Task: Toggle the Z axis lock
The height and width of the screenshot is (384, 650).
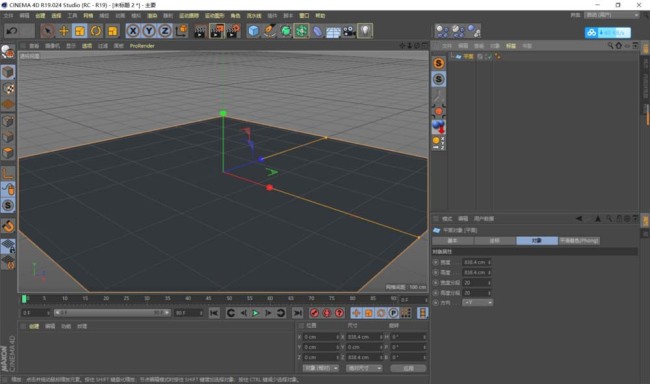Action: pyautogui.click(x=165, y=31)
